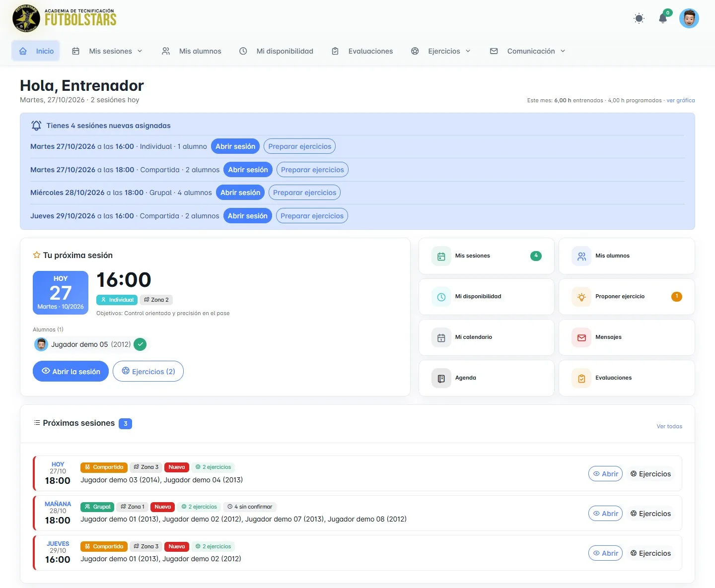Click Preparar ejercicios for Miércoles 28/10 session
Image resolution: width=715 pixels, height=588 pixels.
point(304,193)
